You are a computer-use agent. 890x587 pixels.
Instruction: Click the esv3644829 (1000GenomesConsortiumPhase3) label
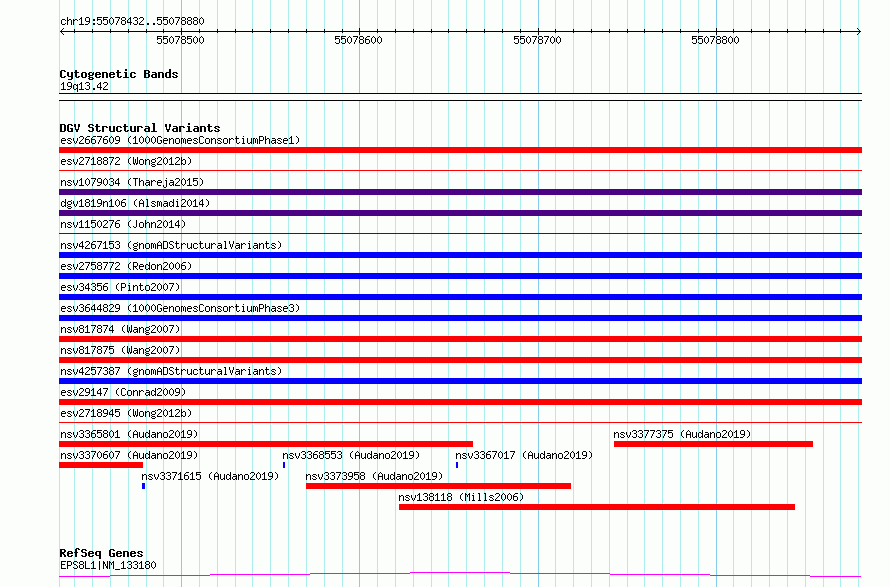pyautogui.click(x=180, y=308)
